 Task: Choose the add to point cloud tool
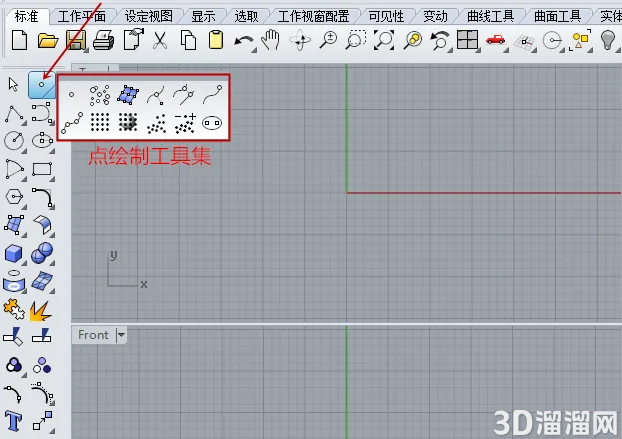pos(185,123)
